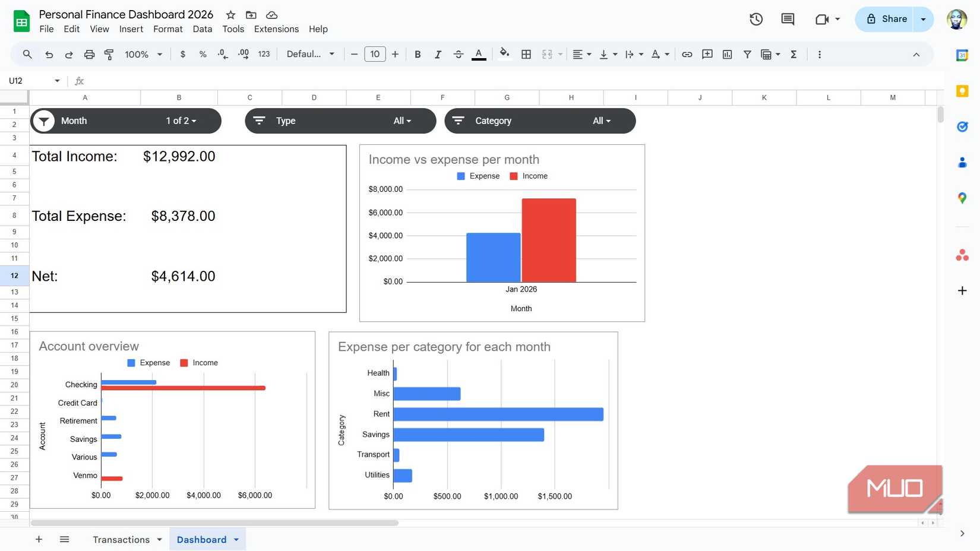Screen dimensions: 980x551
Task: Open the Insert menu
Action: 131,29
